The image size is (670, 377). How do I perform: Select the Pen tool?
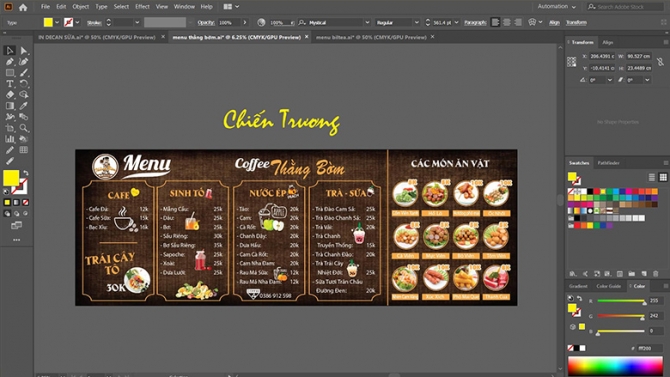coord(10,62)
